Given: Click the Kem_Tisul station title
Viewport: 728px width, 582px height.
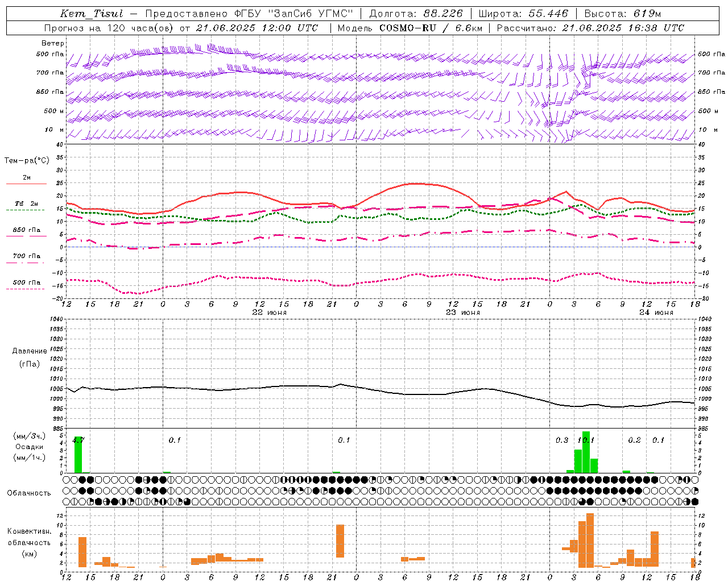Looking at the screenshot, I should pyautogui.click(x=92, y=14).
